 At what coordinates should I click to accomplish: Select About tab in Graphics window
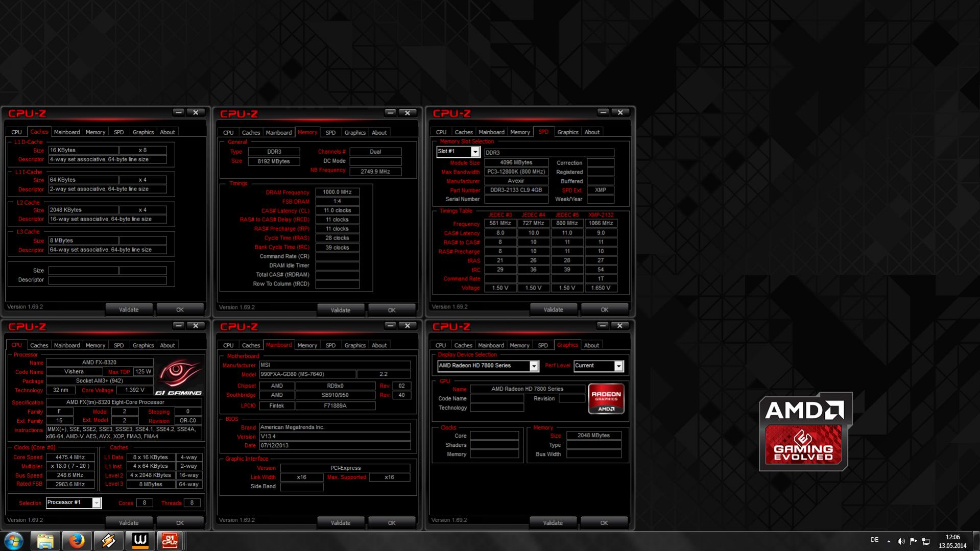point(591,346)
